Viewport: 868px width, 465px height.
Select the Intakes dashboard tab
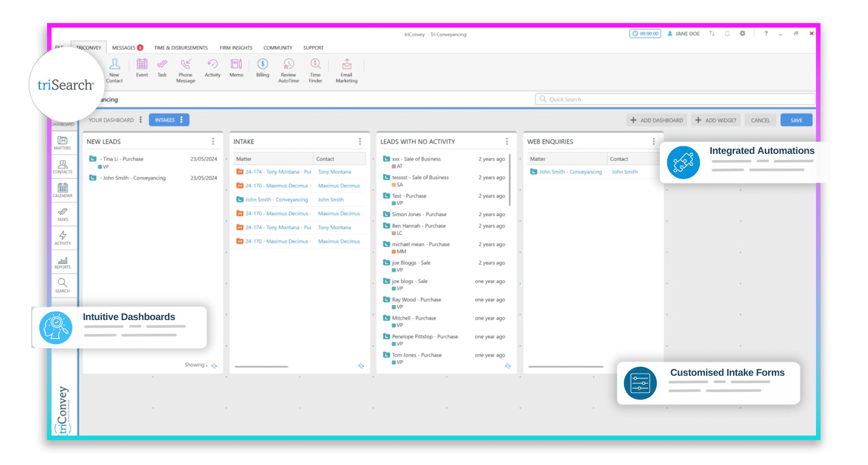(x=165, y=120)
